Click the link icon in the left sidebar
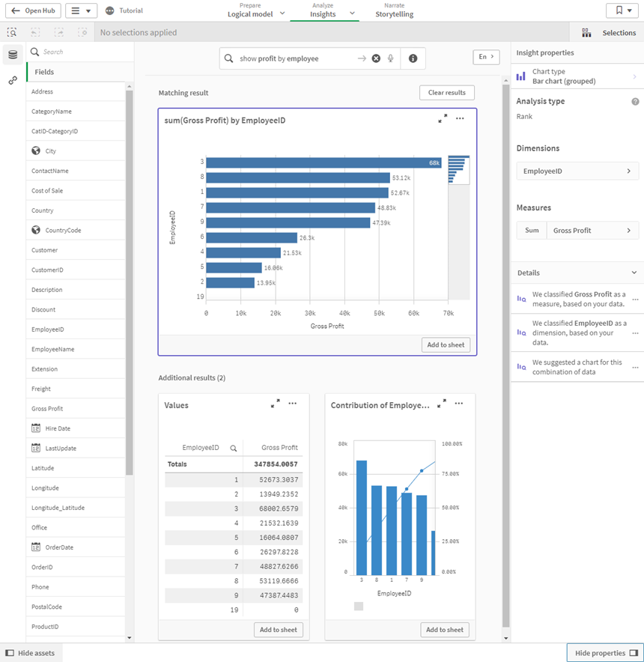The height and width of the screenshot is (662, 644). tap(11, 79)
